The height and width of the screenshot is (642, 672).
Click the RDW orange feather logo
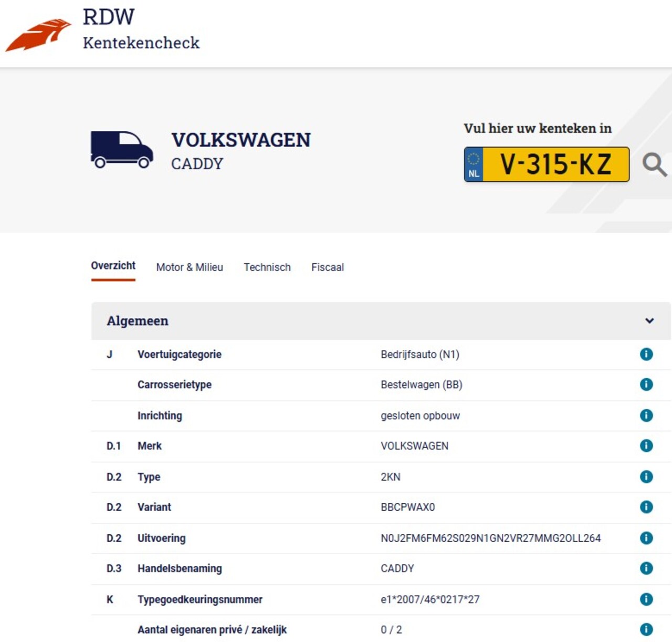tap(38, 35)
